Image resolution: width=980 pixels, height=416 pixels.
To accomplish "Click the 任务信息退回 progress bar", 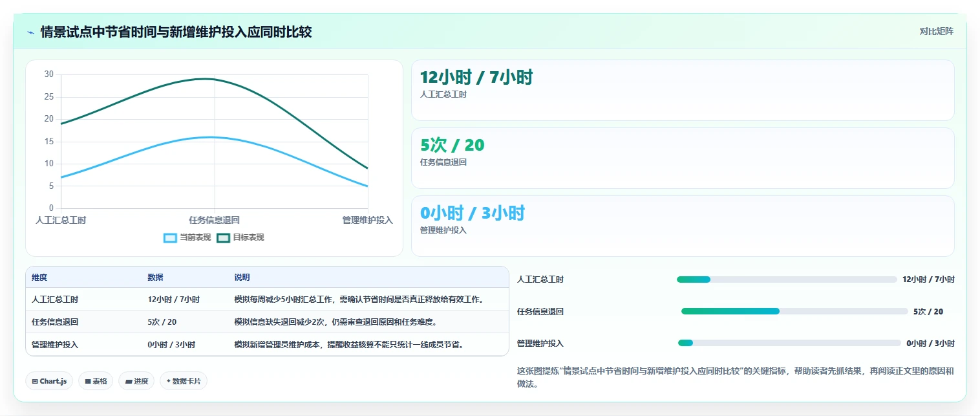I will (794, 311).
